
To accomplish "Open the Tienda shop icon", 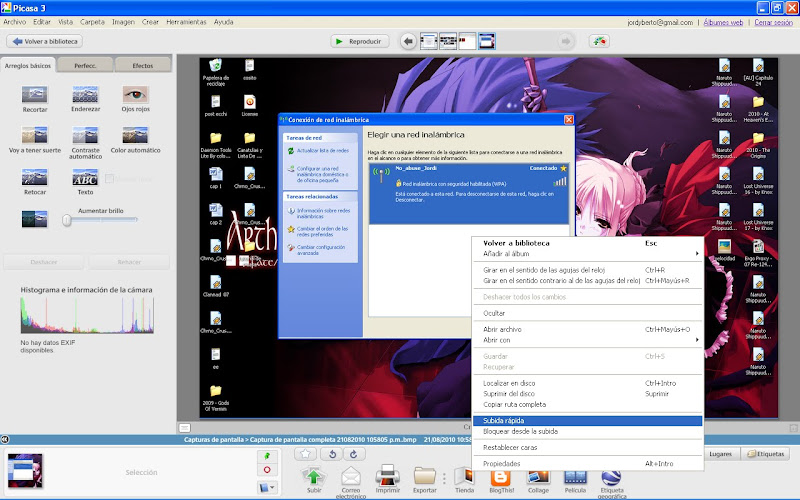I will coord(464,477).
